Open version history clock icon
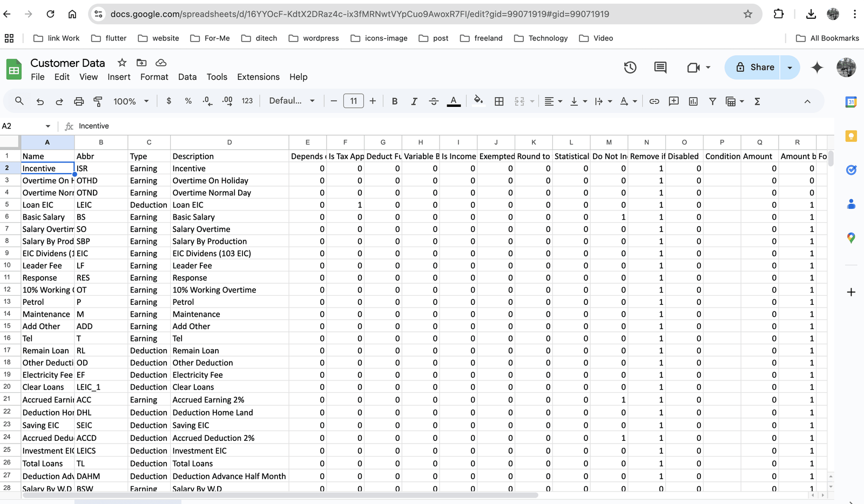The width and height of the screenshot is (864, 504). click(x=630, y=67)
